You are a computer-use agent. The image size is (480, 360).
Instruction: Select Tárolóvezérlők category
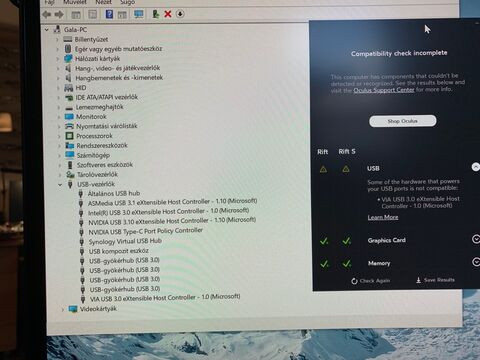click(97, 174)
